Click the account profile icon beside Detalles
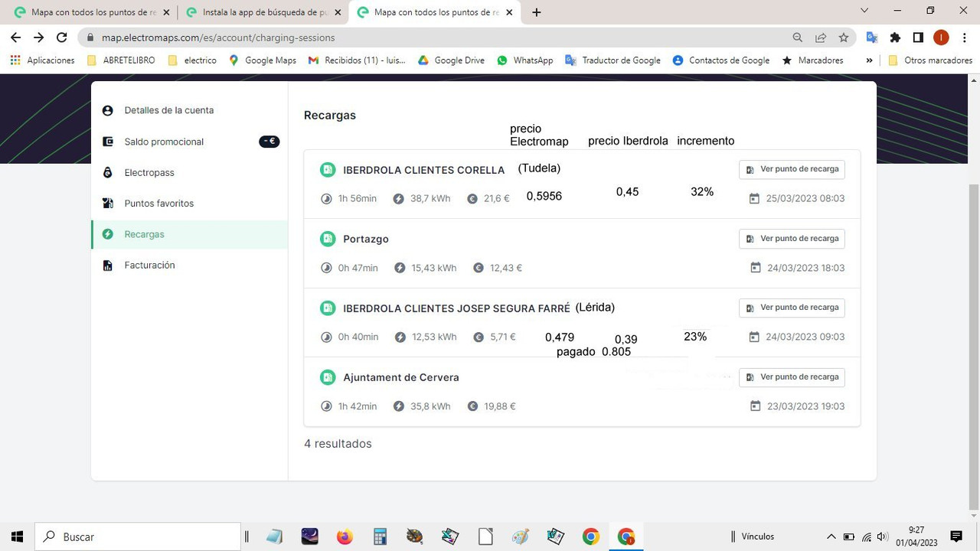This screenshot has height=551, width=980. pos(108,110)
